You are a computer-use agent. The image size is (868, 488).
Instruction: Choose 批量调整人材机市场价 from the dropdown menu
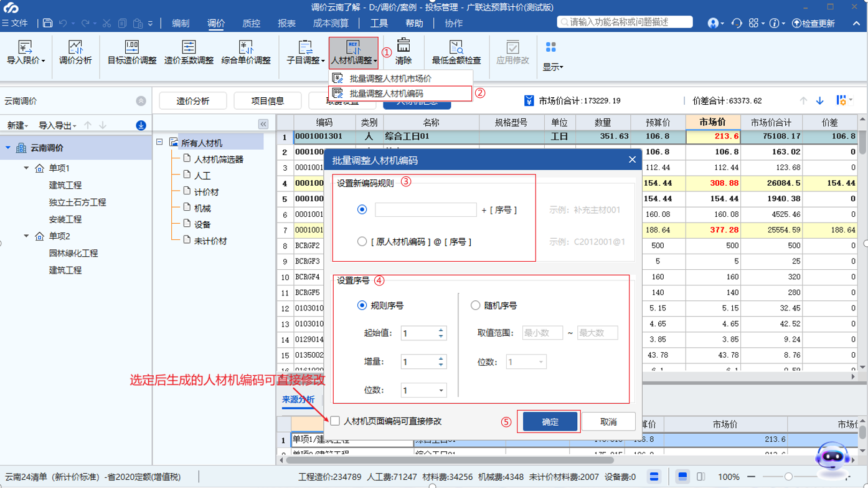tap(400, 79)
